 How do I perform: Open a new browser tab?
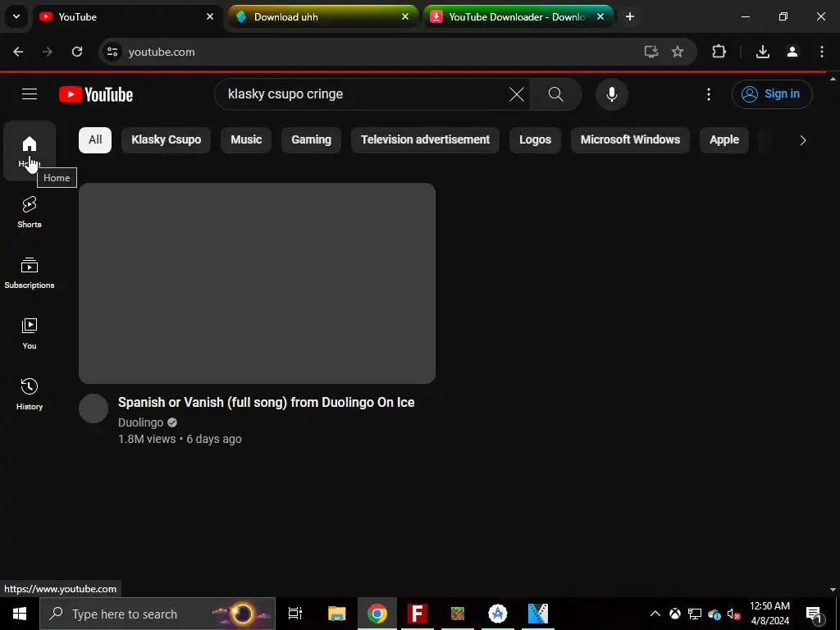click(630, 16)
